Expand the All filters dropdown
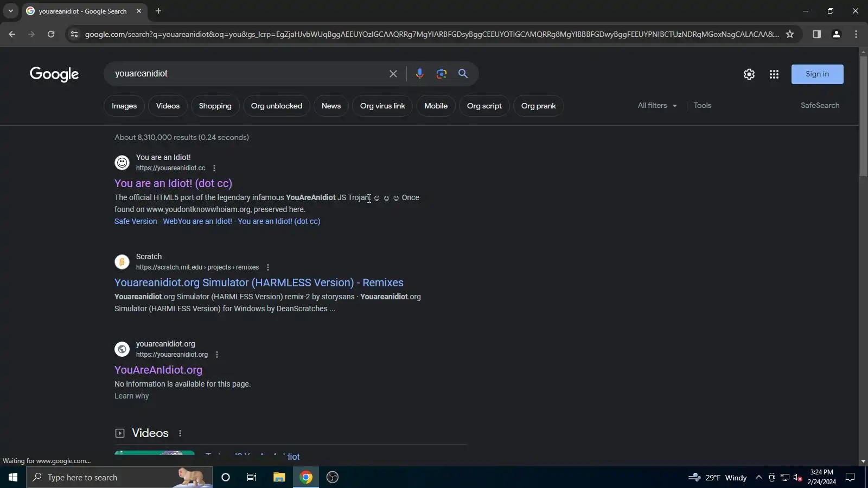The image size is (868, 488). [658, 106]
